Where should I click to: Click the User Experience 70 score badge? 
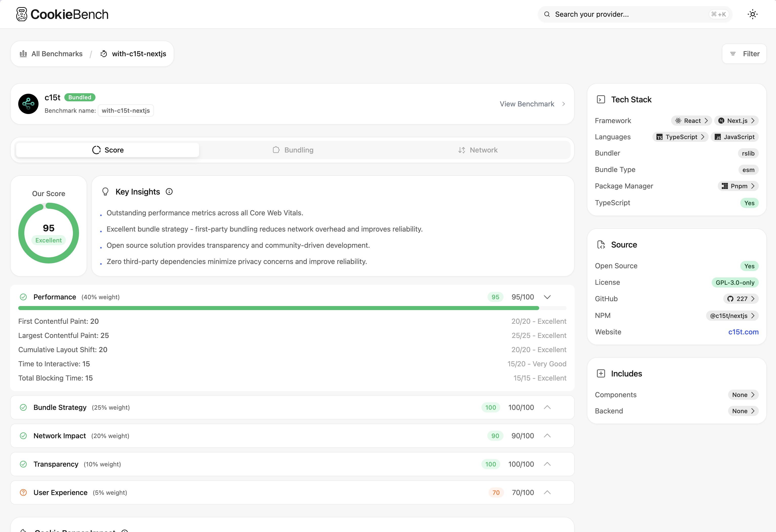496,492
